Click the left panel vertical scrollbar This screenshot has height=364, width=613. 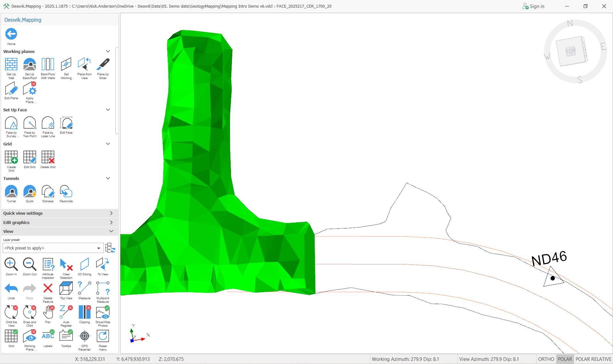pyautogui.click(x=117, y=91)
